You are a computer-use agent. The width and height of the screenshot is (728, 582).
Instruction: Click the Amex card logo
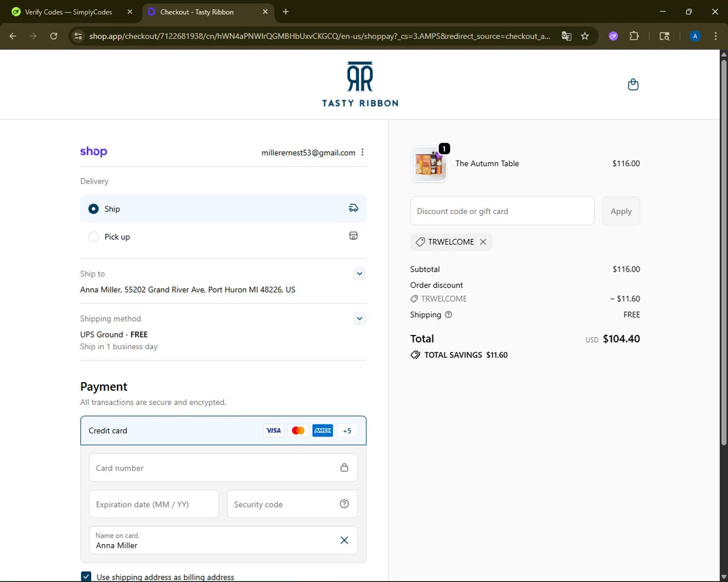pos(323,430)
